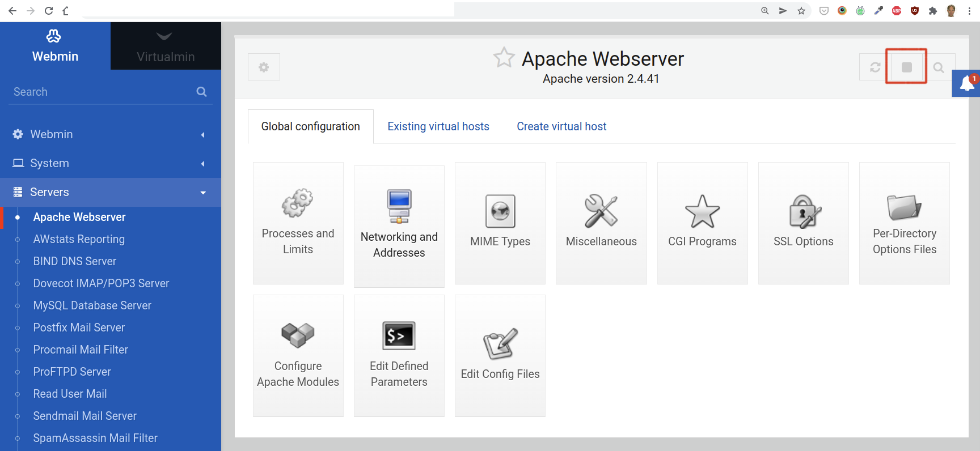Image resolution: width=980 pixels, height=451 pixels.
Task: Open MIME Types configuration
Action: click(x=500, y=223)
